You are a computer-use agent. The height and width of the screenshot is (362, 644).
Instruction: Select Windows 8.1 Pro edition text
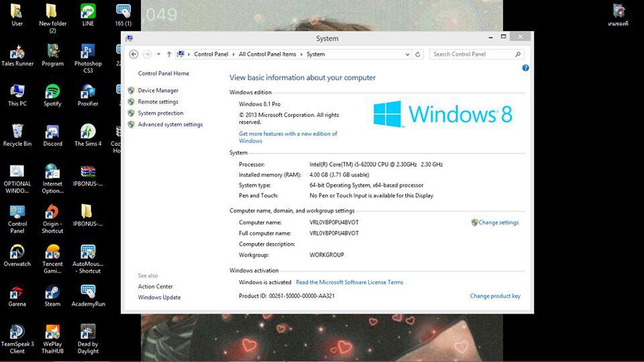(260, 104)
